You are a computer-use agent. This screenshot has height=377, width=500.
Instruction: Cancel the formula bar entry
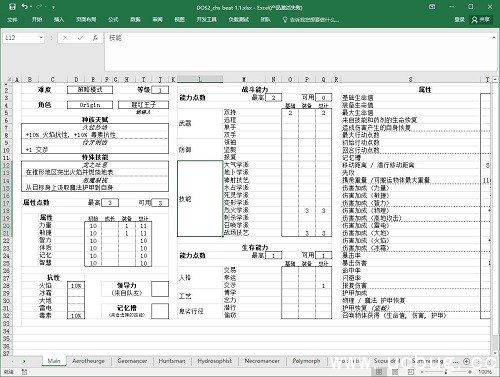point(65,38)
